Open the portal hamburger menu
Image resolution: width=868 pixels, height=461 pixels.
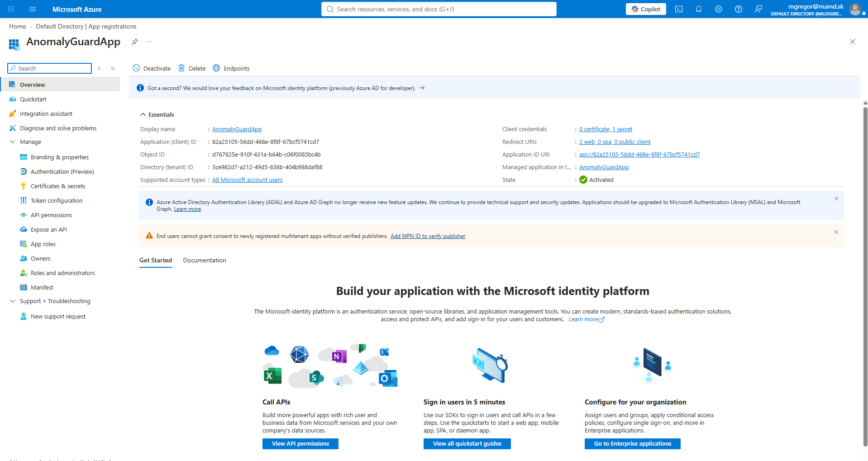click(33, 9)
